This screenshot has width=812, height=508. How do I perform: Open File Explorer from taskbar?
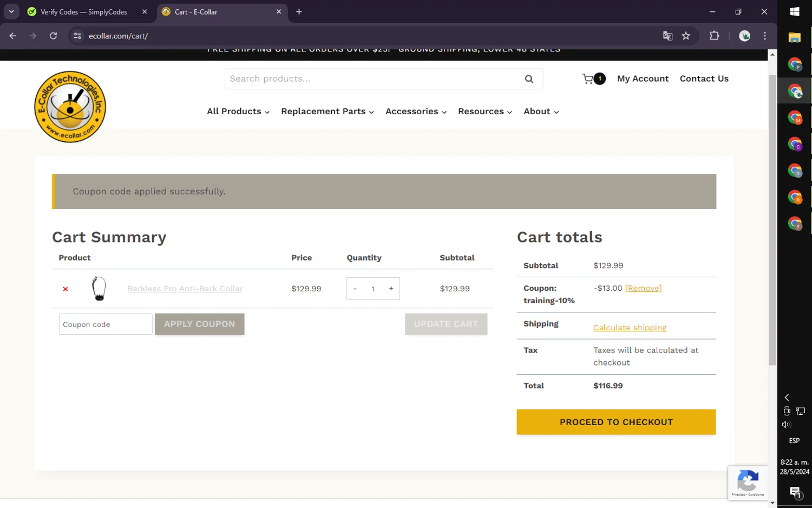click(795, 37)
